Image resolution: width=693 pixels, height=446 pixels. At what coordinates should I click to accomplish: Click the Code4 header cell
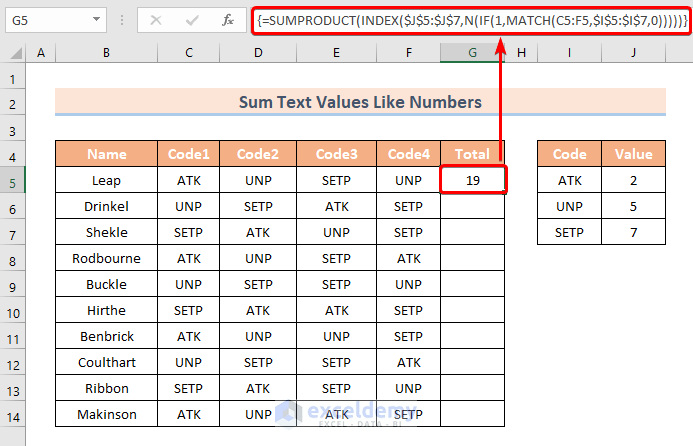point(408,154)
